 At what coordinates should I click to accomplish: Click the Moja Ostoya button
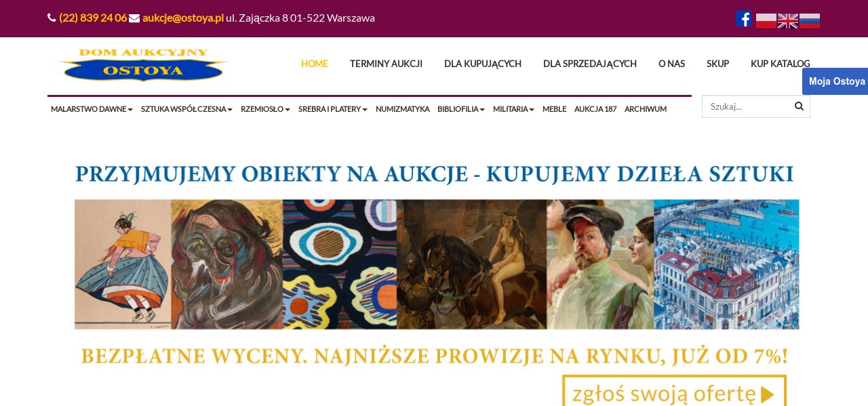click(835, 81)
